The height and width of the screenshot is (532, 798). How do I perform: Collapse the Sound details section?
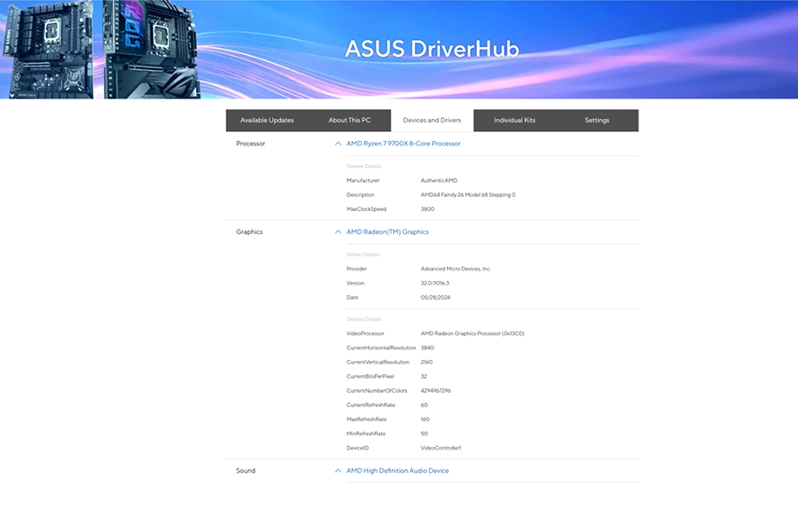(x=338, y=471)
